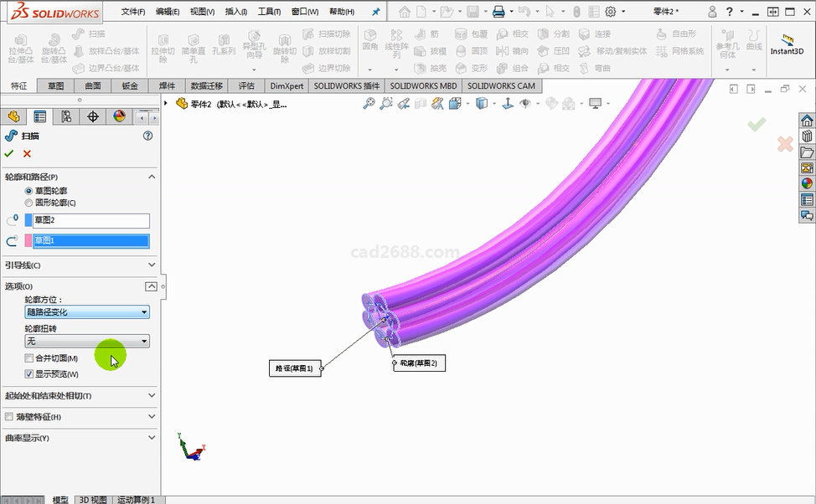The height and width of the screenshot is (504, 816).
Task: Uncheck the 显示预览 checkbox
Action: (29, 374)
